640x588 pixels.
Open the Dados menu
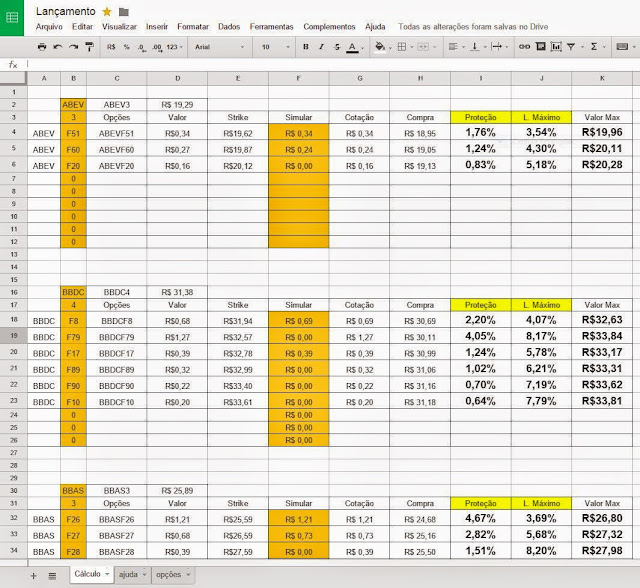click(229, 27)
